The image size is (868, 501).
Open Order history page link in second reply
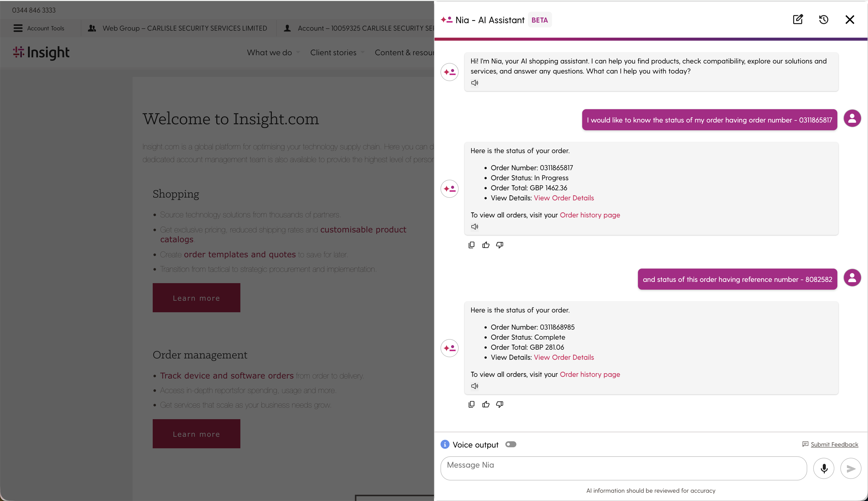(x=590, y=374)
